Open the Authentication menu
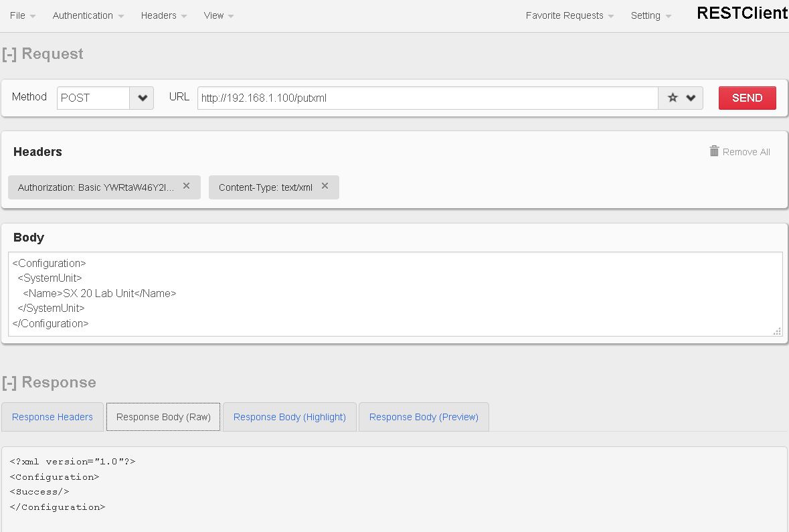 coord(88,15)
